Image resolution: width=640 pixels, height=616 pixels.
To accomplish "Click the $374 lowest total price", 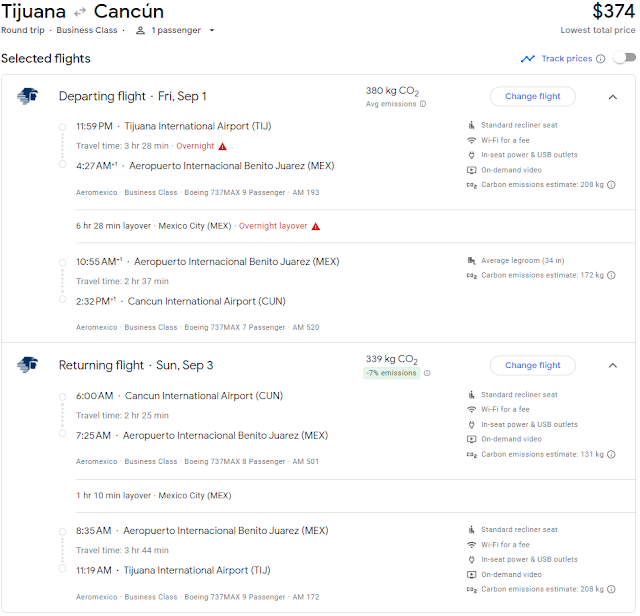I will coord(616,11).
